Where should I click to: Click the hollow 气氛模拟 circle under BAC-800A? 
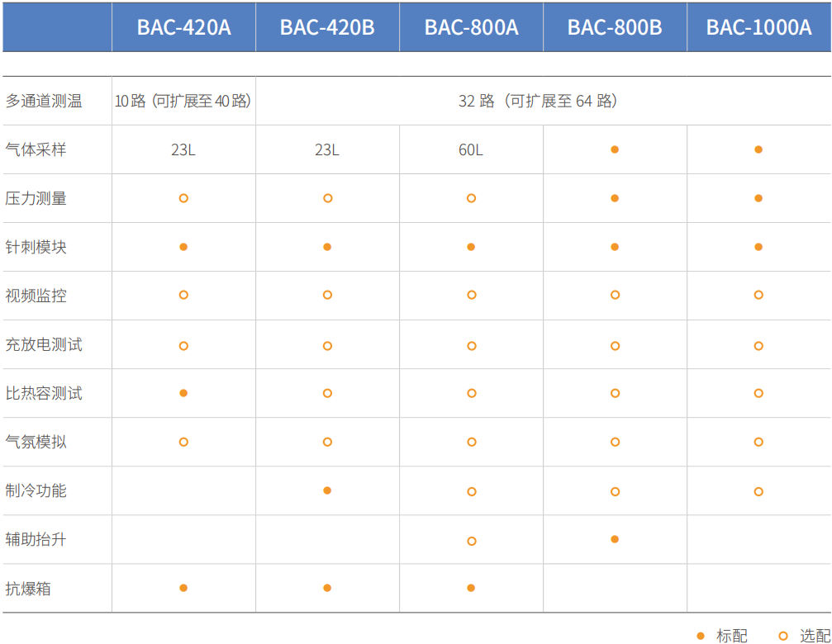pos(471,442)
